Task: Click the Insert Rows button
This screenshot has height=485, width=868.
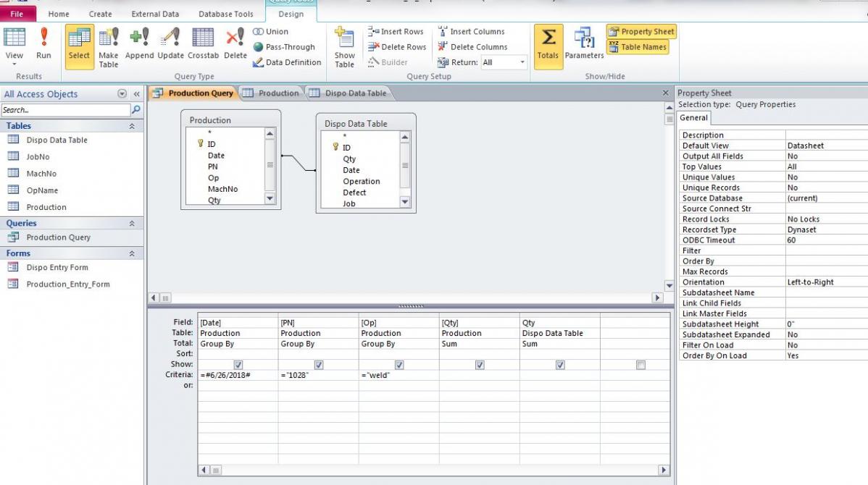Action: 396,32
